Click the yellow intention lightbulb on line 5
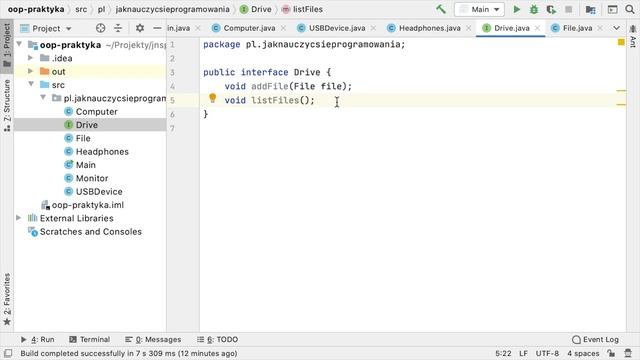The height and width of the screenshot is (360, 640). [213, 98]
